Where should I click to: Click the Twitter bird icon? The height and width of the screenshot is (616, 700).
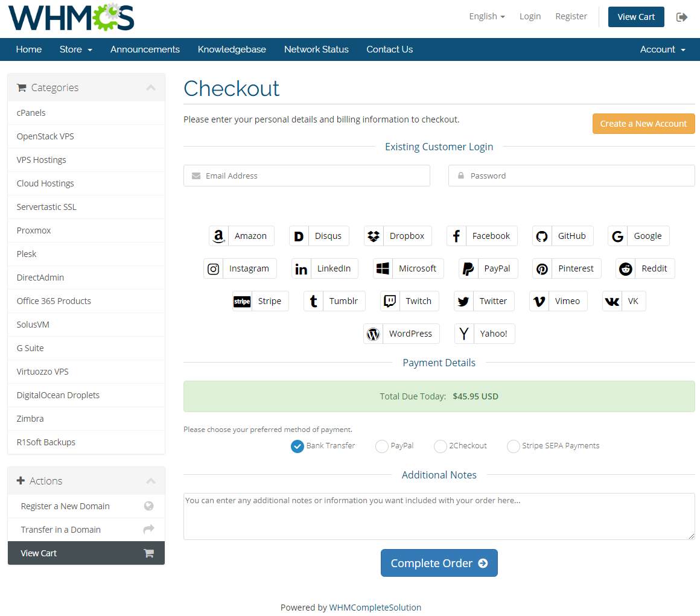463,301
